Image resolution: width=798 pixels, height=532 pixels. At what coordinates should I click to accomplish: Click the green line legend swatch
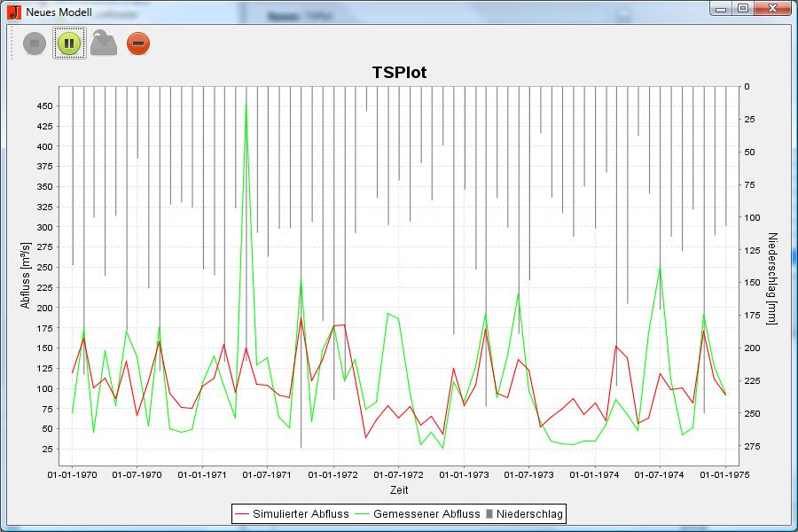pyautogui.click(x=363, y=513)
